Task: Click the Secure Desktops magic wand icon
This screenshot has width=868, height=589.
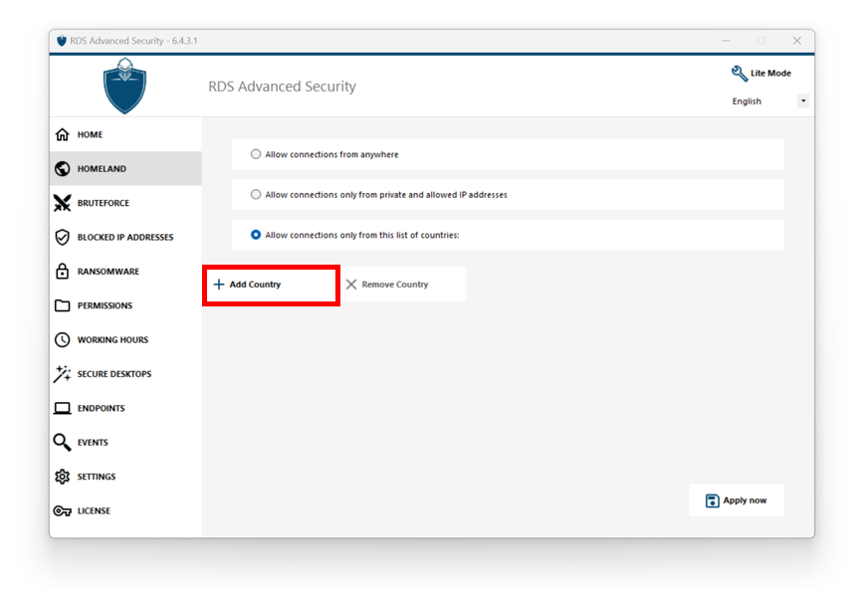Action: click(x=62, y=374)
